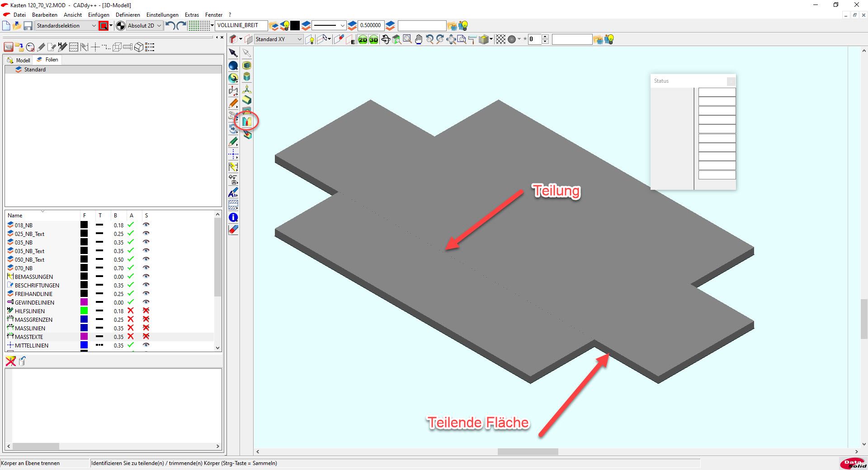Image resolution: width=868 pixels, height=470 pixels.
Task: Click the split body at plane tool (circled)
Action: (x=247, y=121)
